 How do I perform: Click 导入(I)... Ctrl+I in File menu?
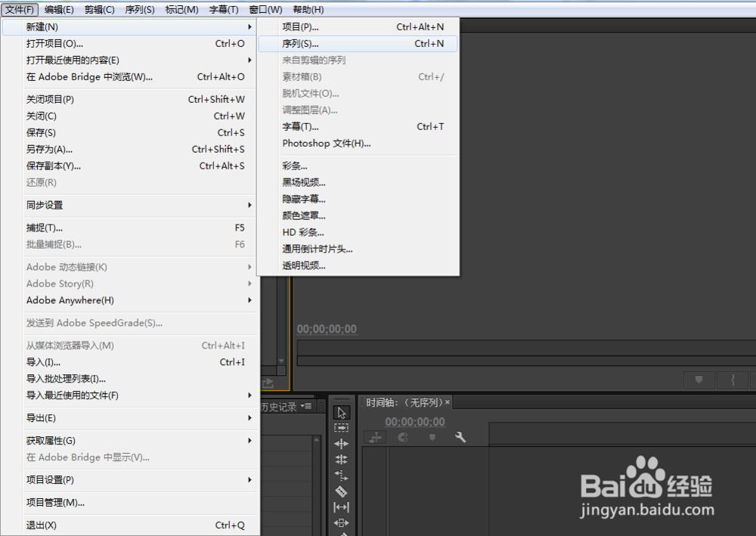pos(130,362)
